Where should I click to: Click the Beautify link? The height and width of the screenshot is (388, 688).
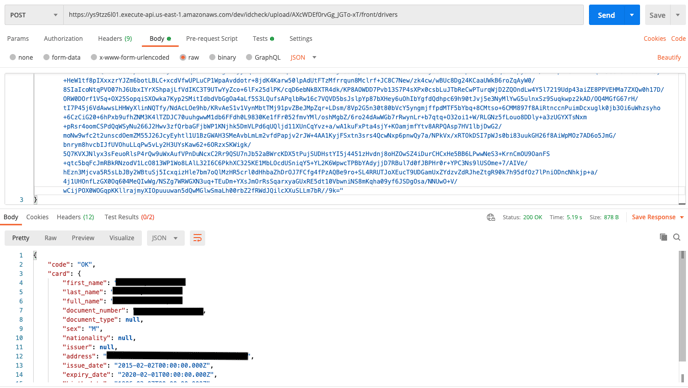point(669,57)
